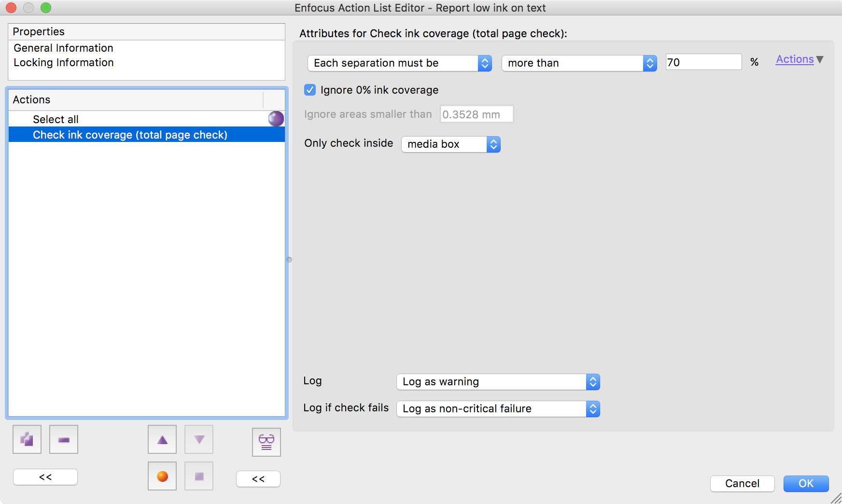The height and width of the screenshot is (504, 842).
Task: Remove selected action with minus icon
Action: 64,439
